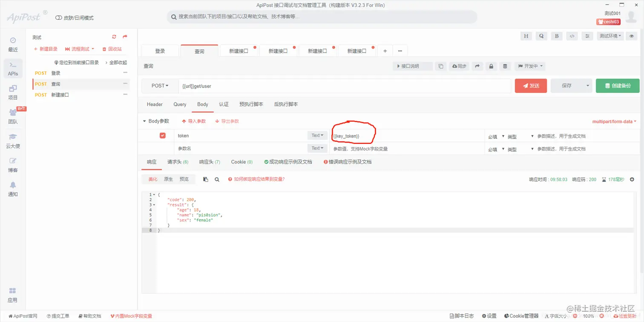Click the URL input with {{url}}get/user

click(x=345, y=86)
